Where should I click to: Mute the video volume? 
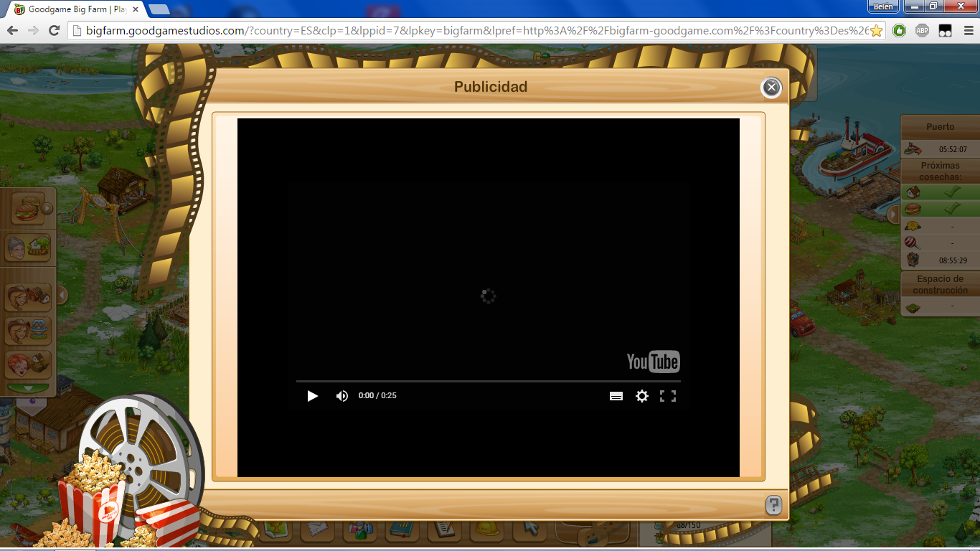(x=342, y=396)
